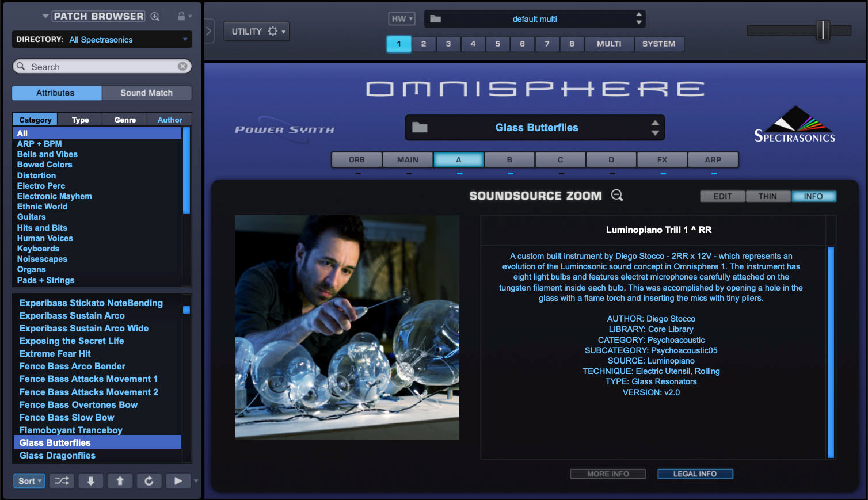Click the Luminopiano soundsource photo
868x500 pixels.
(347, 327)
